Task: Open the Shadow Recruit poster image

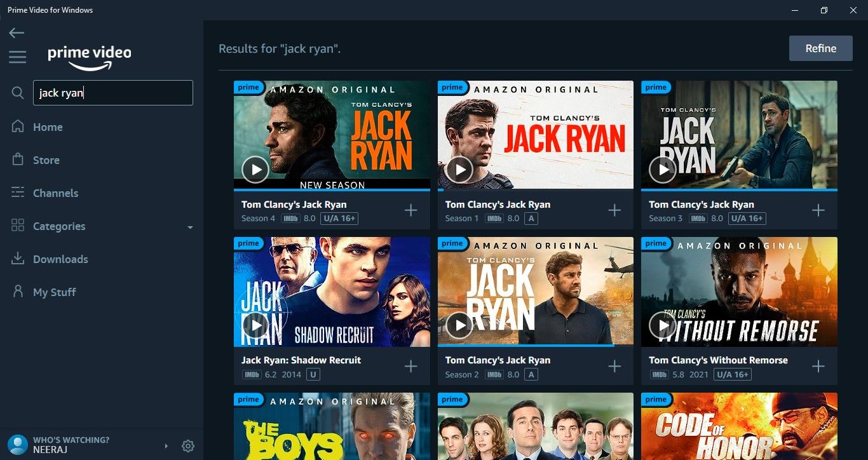Action: tap(332, 292)
